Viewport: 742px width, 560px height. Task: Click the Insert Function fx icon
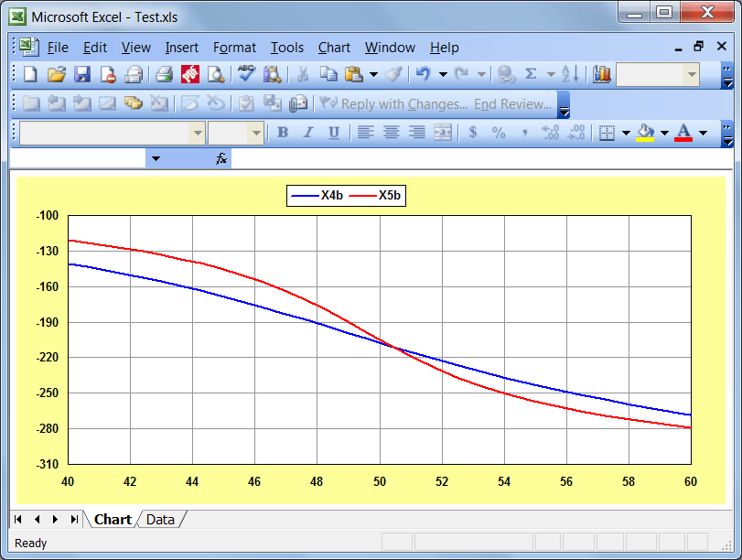tap(221, 158)
